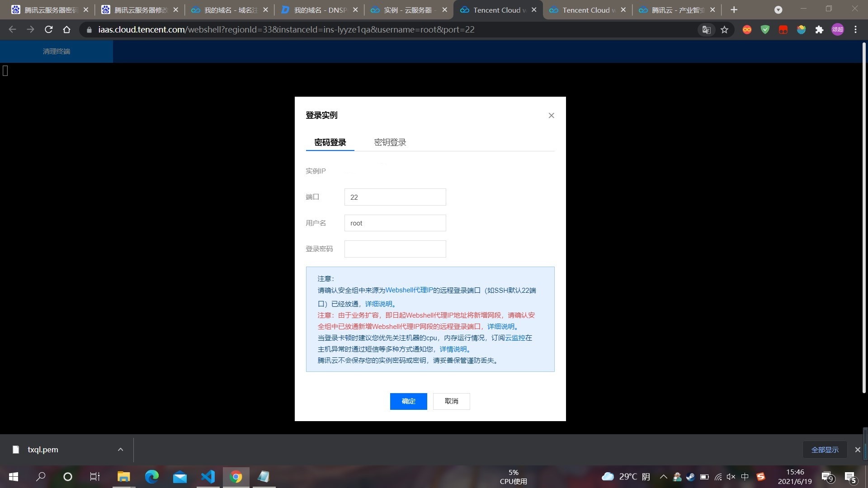Click the 登录密码 password input field
Image resolution: width=868 pixels, height=488 pixels.
click(x=395, y=249)
